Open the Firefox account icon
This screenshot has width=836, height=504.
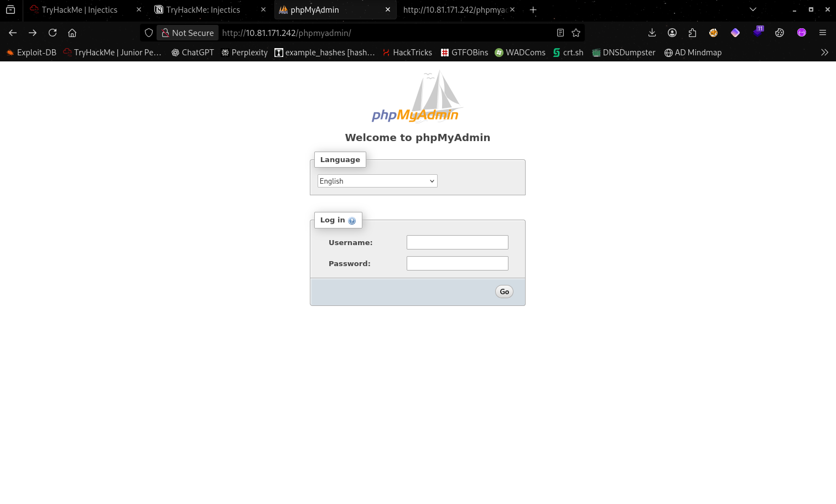pos(672,33)
